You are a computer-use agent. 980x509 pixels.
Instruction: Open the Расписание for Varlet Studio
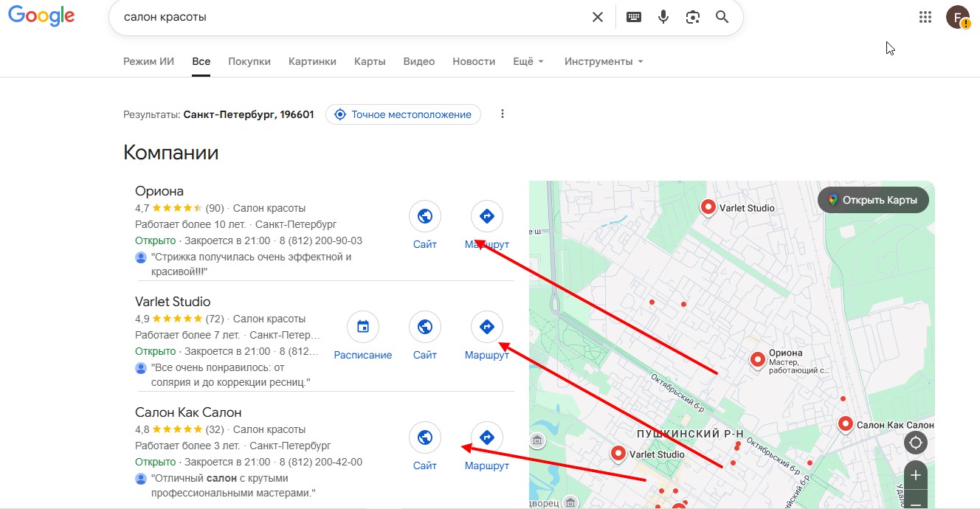pyautogui.click(x=362, y=327)
